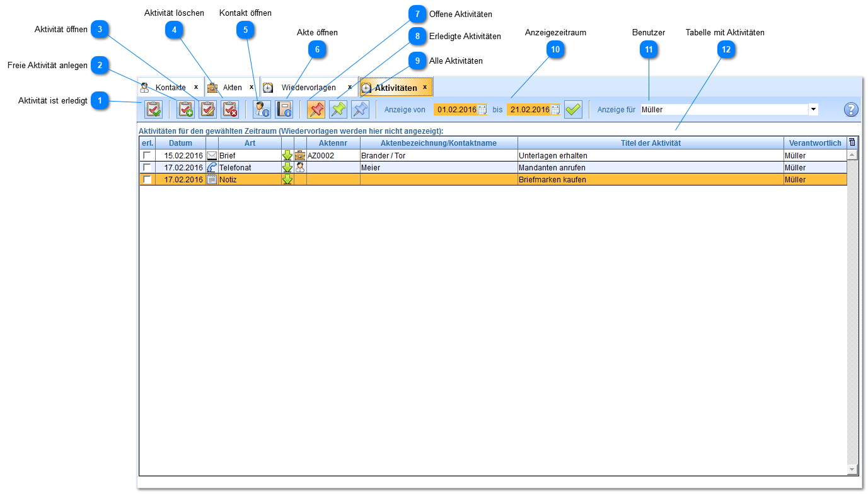
Task: Tick erl. checkbox for Mandanten anrufen
Action: [x=147, y=167]
